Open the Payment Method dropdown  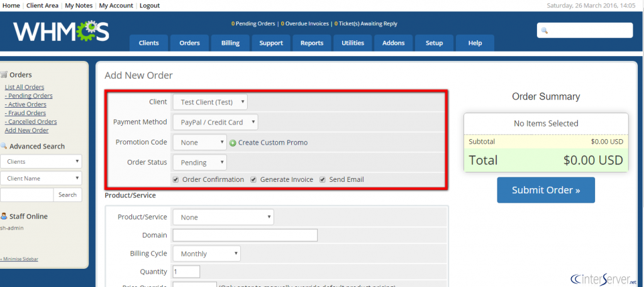216,122
